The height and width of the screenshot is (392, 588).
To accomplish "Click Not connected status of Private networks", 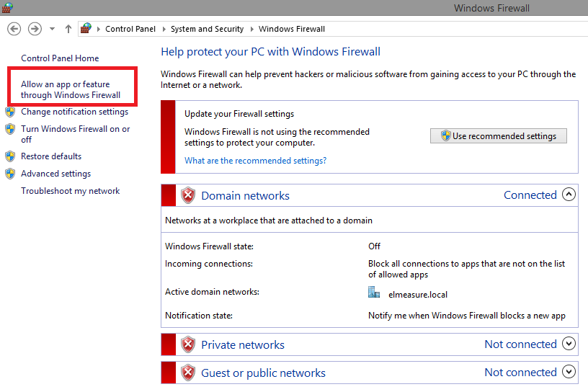I will point(520,344).
